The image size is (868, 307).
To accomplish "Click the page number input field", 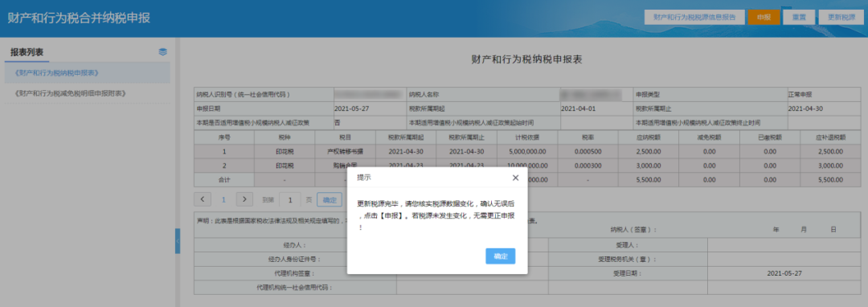I will point(289,199).
